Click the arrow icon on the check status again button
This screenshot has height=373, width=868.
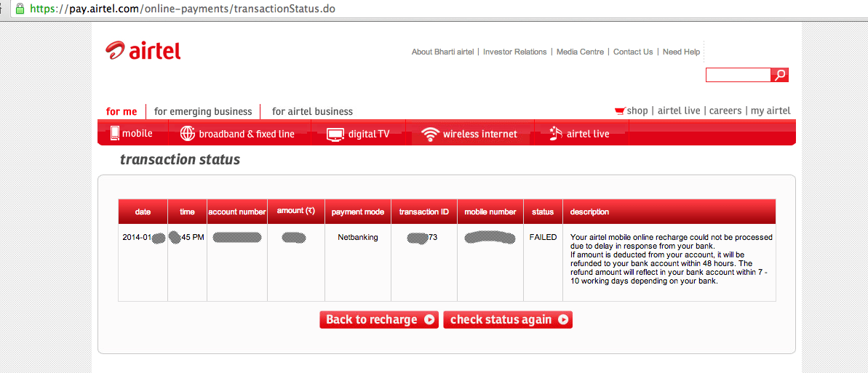coord(562,319)
